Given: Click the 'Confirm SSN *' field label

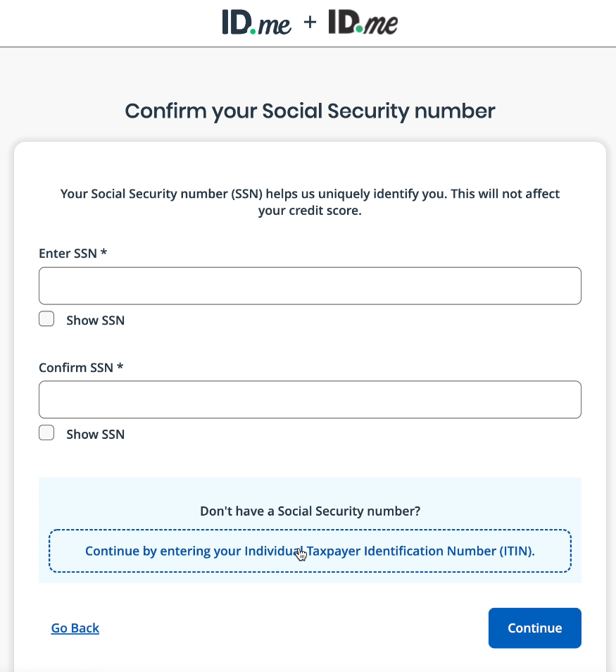Looking at the screenshot, I should click(81, 368).
